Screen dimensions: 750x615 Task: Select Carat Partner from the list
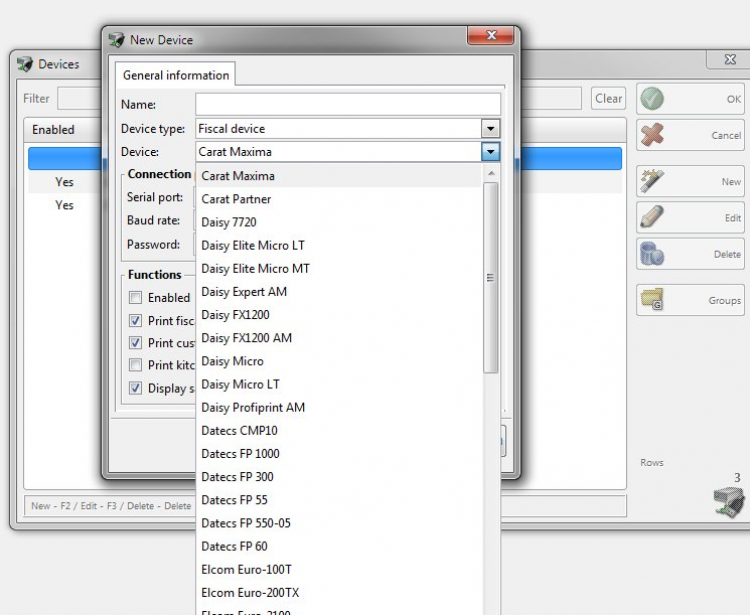click(x=338, y=199)
